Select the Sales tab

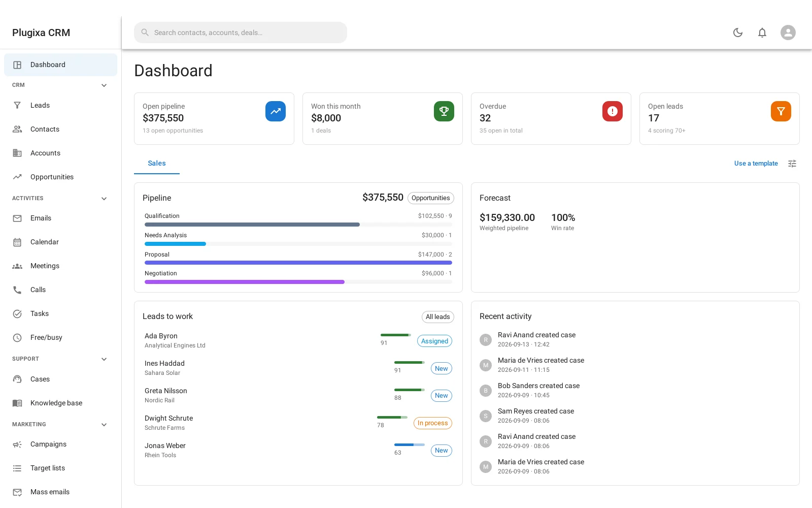(x=157, y=163)
